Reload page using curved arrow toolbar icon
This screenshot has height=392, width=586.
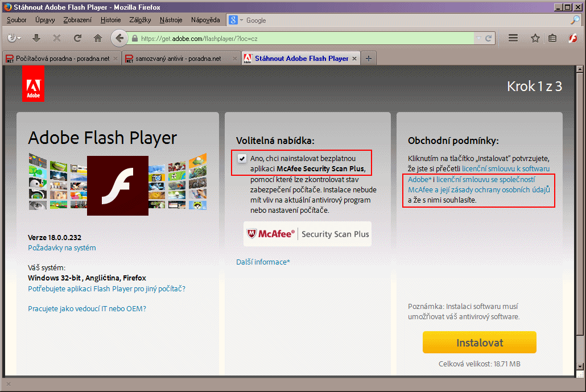pyautogui.click(x=77, y=38)
